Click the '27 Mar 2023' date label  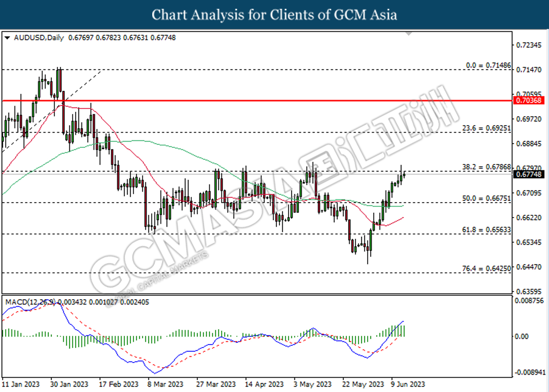tap(216, 384)
